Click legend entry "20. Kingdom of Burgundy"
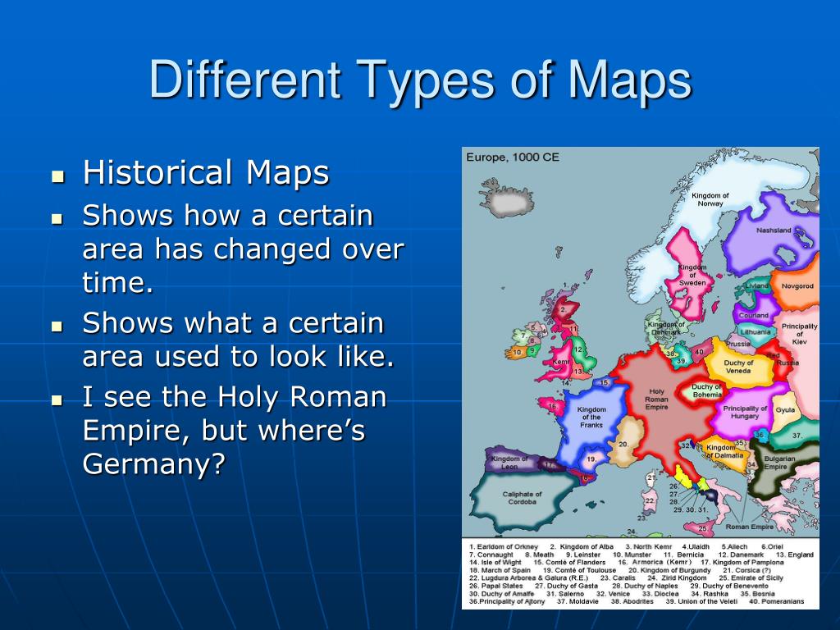 (669, 570)
